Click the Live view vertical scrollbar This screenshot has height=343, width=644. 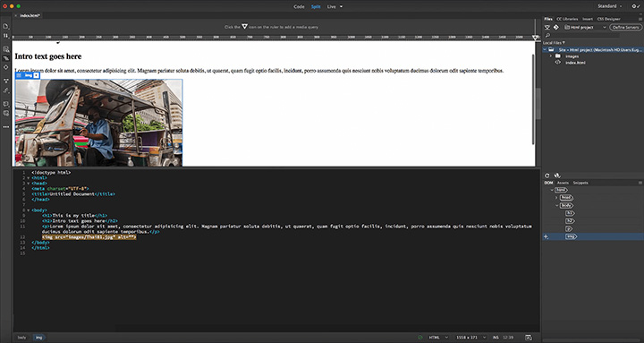[x=533, y=99]
